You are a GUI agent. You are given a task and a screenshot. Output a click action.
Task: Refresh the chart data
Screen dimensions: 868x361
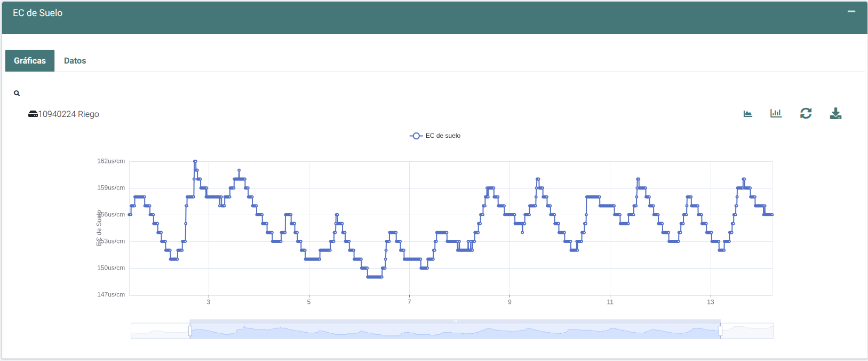point(806,113)
